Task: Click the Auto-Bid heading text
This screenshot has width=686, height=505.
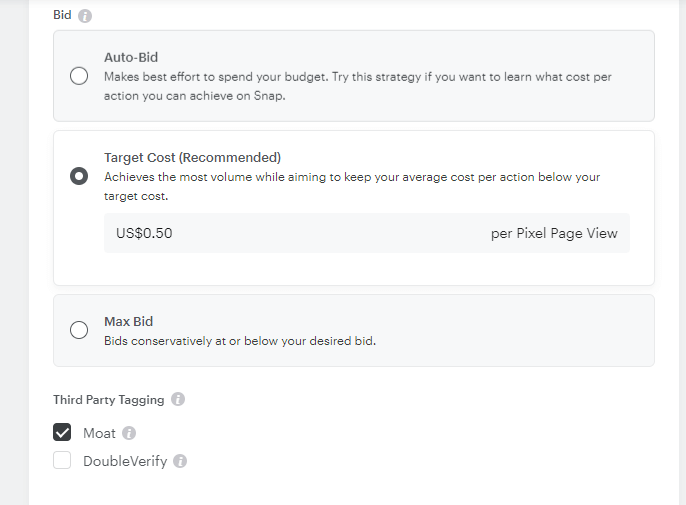Action: click(131, 57)
